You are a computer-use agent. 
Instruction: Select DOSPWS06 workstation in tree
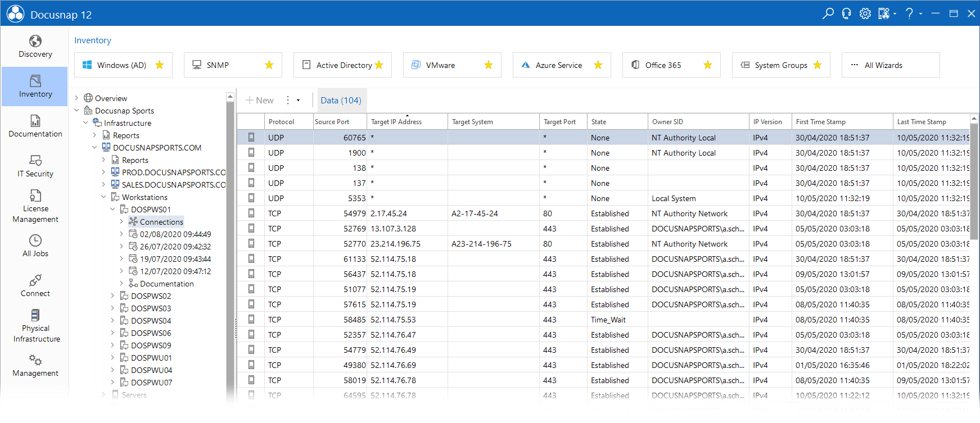click(146, 333)
